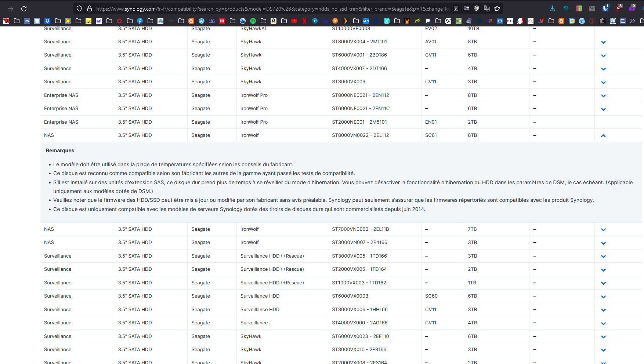Expand details for ST6000VX001 - 2BD186
Viewport: 644px width, 364px height.
coord(603,55)
